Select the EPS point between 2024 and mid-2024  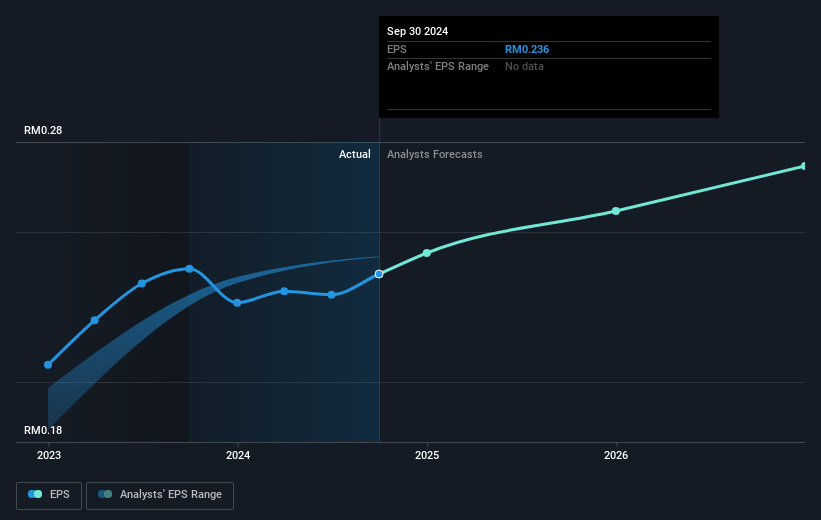(284, 291)
